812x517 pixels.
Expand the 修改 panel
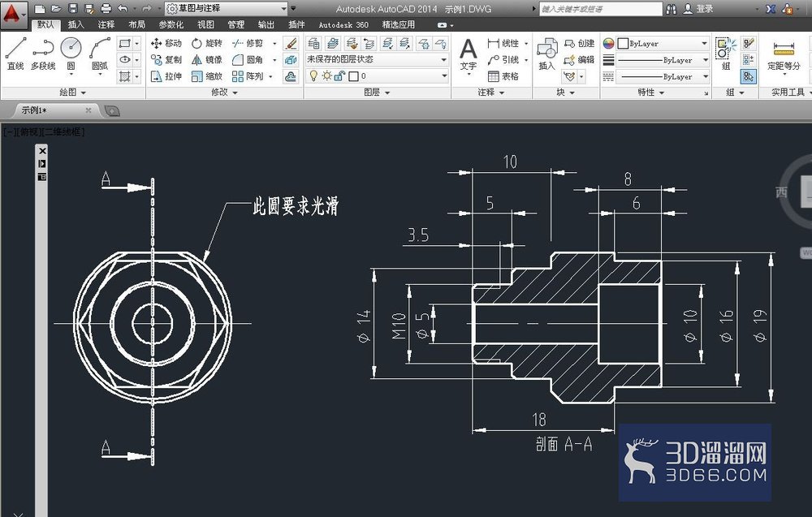point(224,92)
